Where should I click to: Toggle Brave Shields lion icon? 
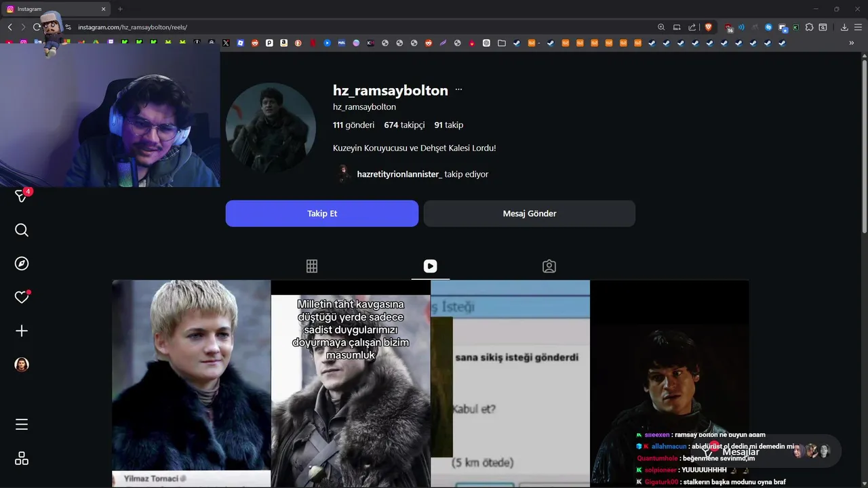click(x=709, y=27)
